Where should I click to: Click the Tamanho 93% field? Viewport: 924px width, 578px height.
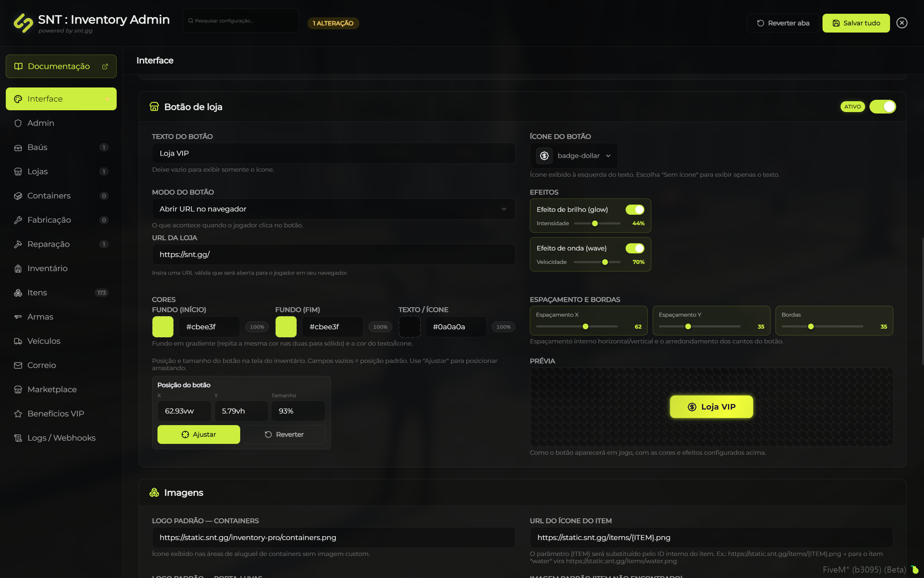coord(298,411)
